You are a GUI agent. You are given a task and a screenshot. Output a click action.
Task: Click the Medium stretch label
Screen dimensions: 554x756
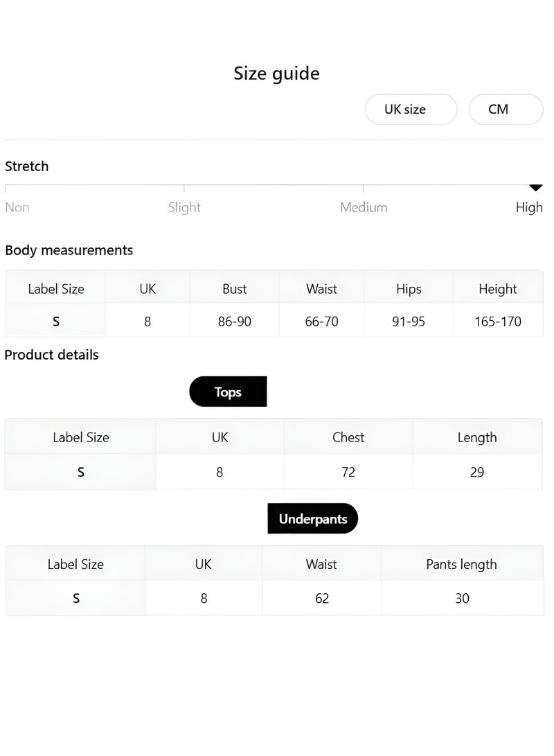[x=364, y=207]
